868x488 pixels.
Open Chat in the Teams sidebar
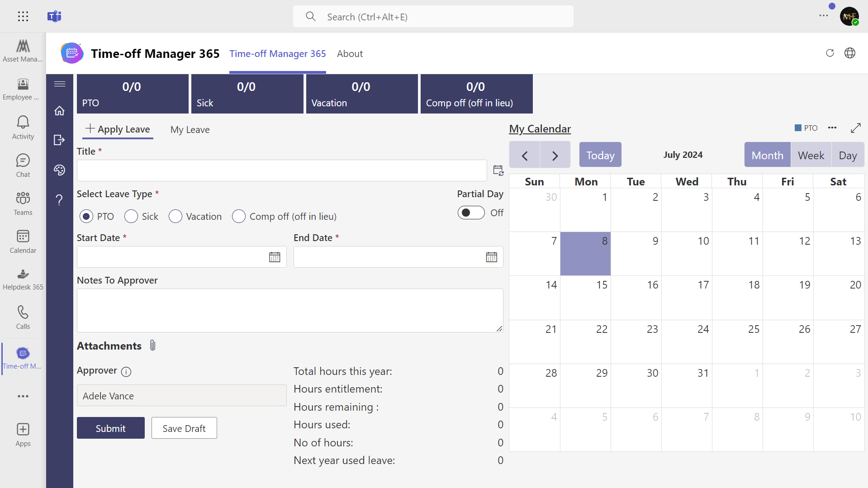click(23, 166)
